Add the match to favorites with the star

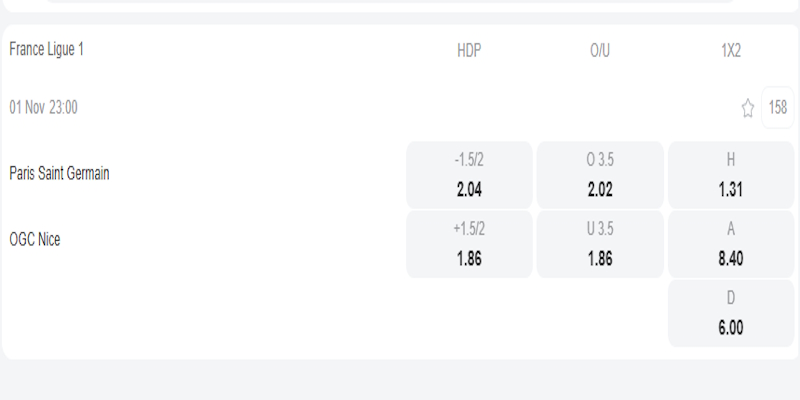(747, 109)
